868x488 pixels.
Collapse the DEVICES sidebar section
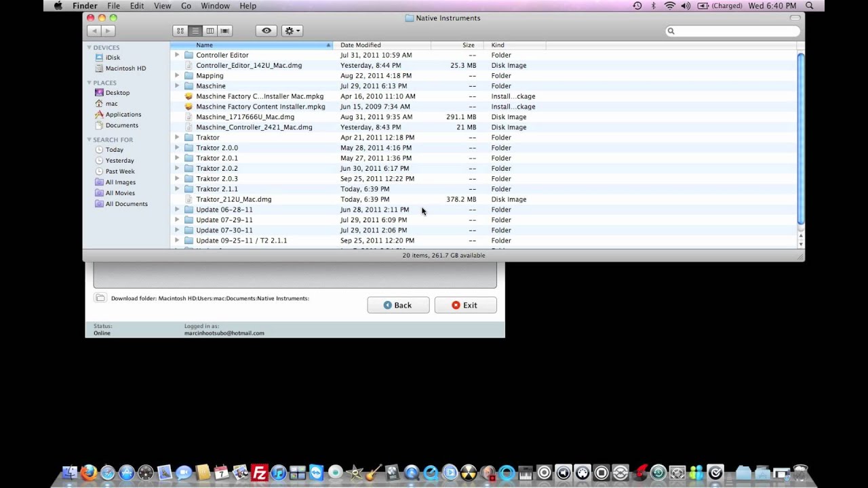point(89,47)
